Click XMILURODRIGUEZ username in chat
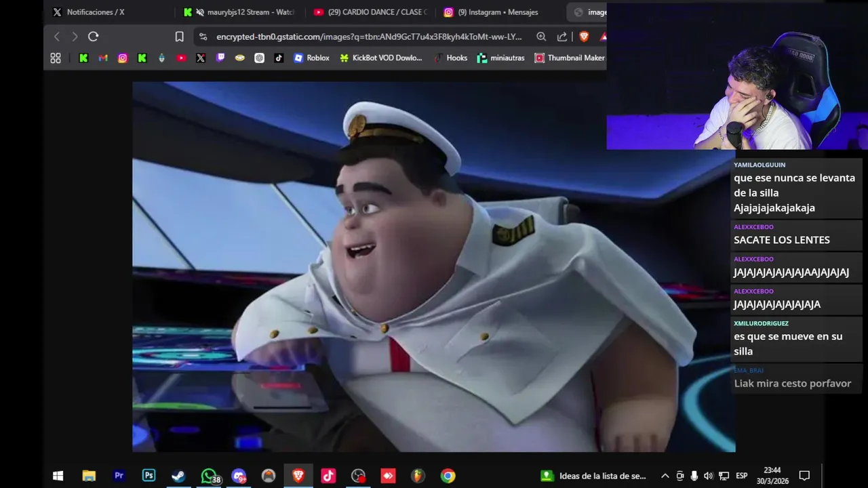 click(x=761, y=323)
